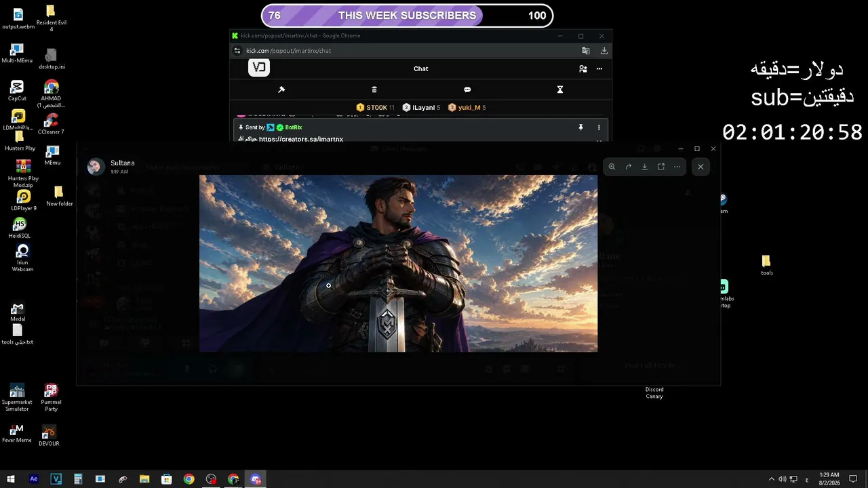The image size is (868, 488).
Task: Click the trash icon in Kick chat
Action: point(374,89)
